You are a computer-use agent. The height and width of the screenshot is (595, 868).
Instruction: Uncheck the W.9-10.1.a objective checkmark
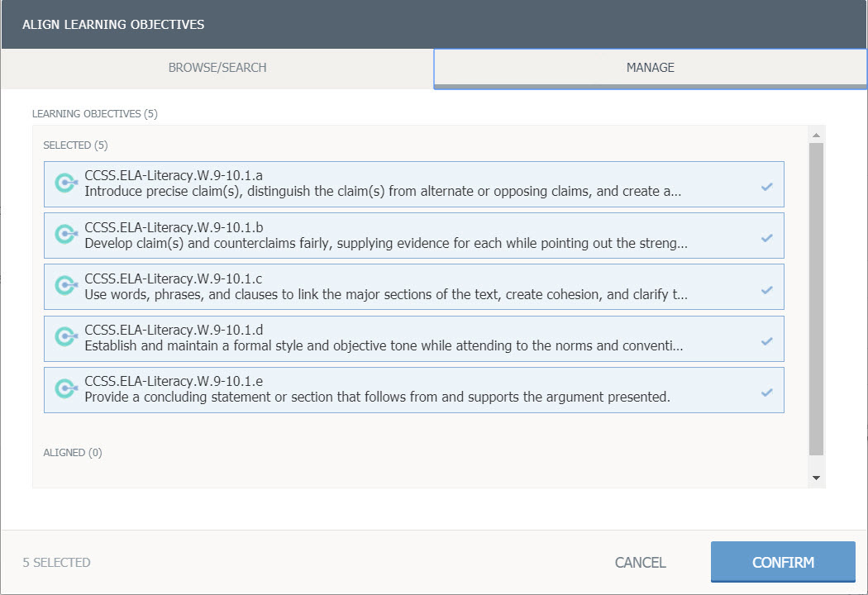click(x=766, y=187)
